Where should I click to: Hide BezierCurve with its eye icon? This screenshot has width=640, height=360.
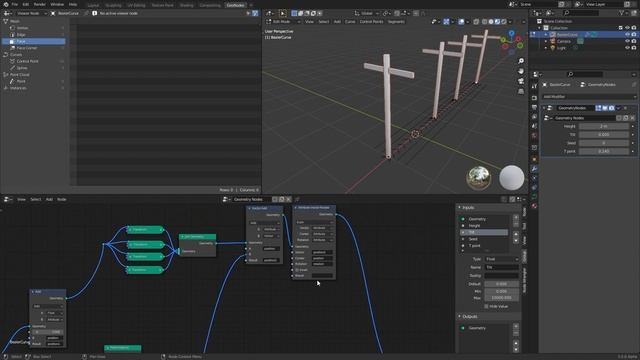click(627, 35)
